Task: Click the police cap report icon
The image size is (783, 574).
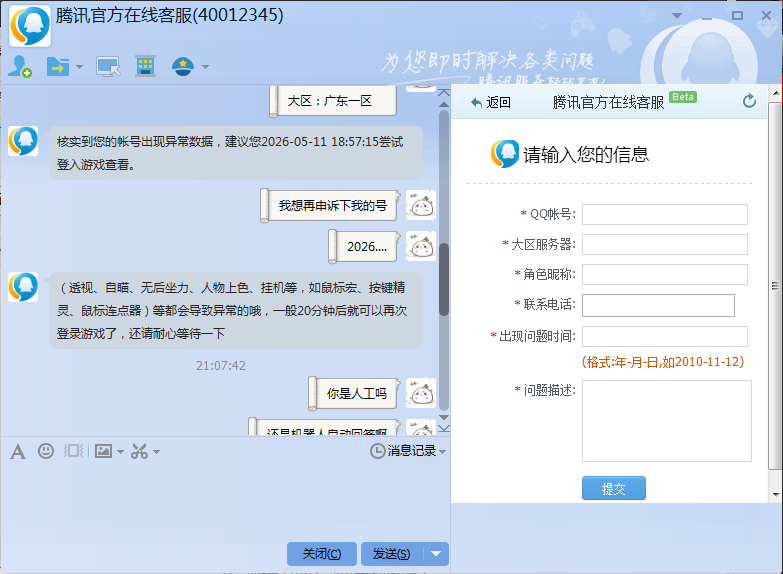Action: 183,66
